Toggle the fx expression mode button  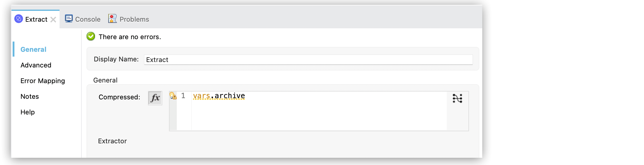click(155, 98)
